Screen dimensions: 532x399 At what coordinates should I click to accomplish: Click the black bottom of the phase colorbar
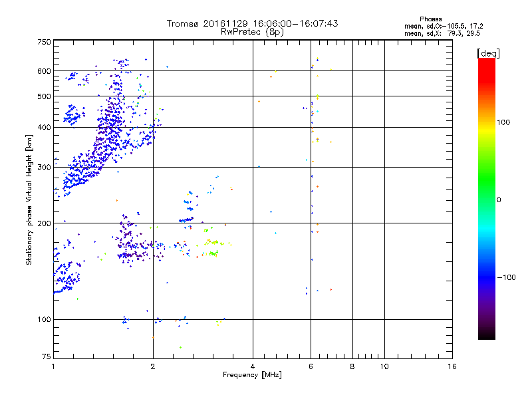point(487,334)
